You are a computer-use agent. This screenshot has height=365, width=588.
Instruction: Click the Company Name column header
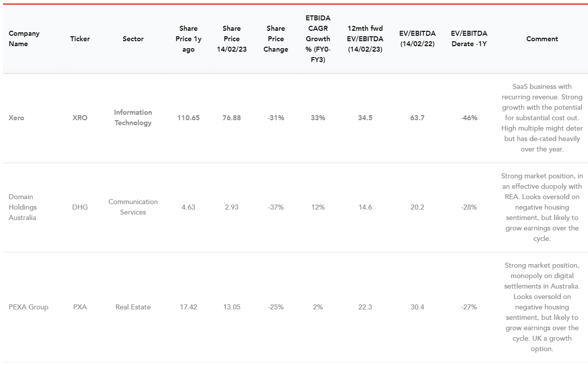24,39
